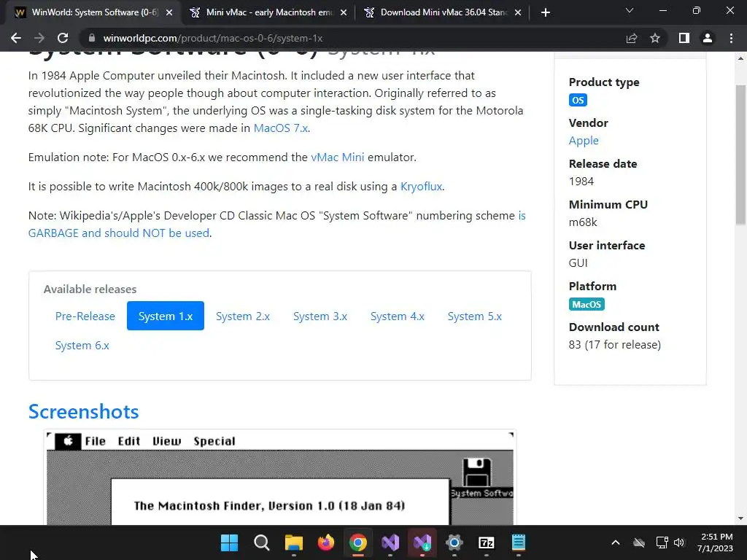Open Visual Studio Installer taskbar icon
Screen dimensions: 747x560
(x=422, y=542)
